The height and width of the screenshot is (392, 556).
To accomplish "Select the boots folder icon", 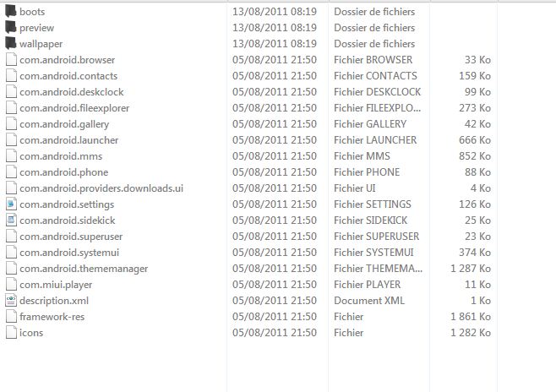I will tap(11, 11).
